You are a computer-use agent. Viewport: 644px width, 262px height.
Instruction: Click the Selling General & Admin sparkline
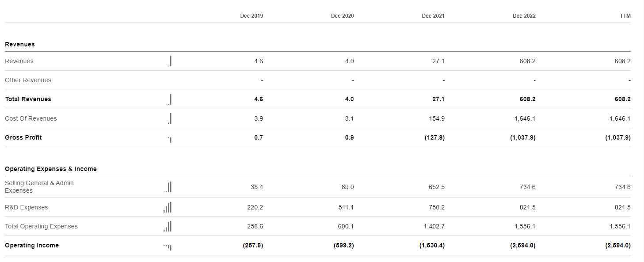(x=168, y=187)
